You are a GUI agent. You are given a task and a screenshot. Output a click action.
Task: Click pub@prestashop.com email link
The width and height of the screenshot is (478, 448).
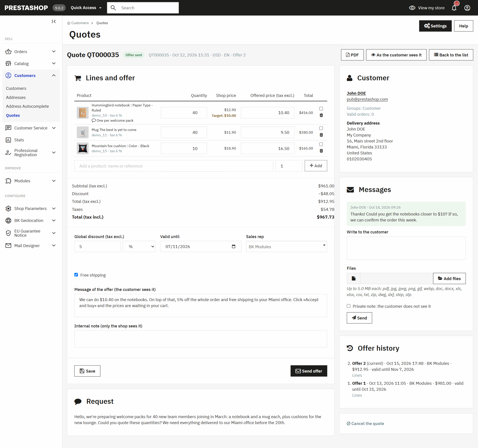pyautogui.click(x=367, y=99)
